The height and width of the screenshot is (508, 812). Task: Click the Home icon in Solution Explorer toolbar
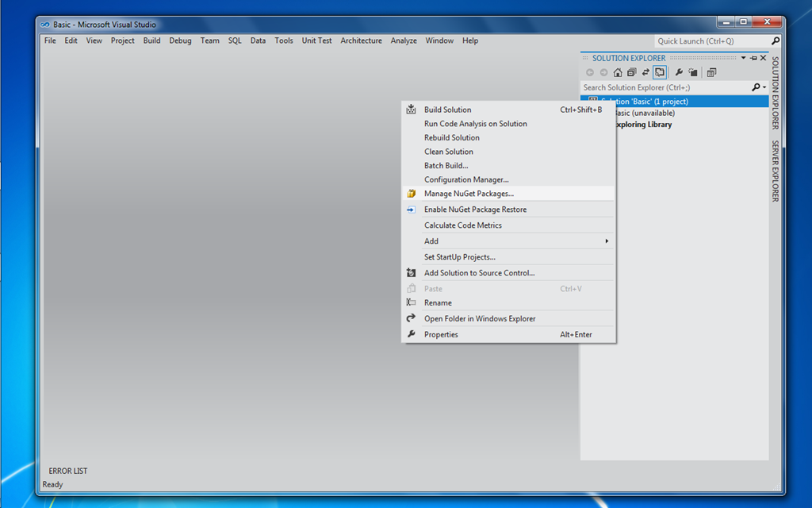[617, 72]
